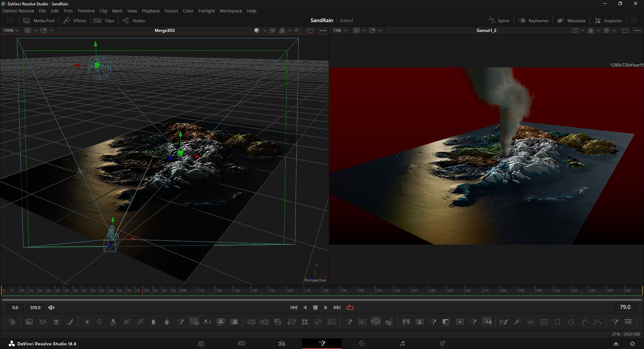The image size is (644, 349).
Task: Jump to the first frame
Action: (x=293, y=307)
